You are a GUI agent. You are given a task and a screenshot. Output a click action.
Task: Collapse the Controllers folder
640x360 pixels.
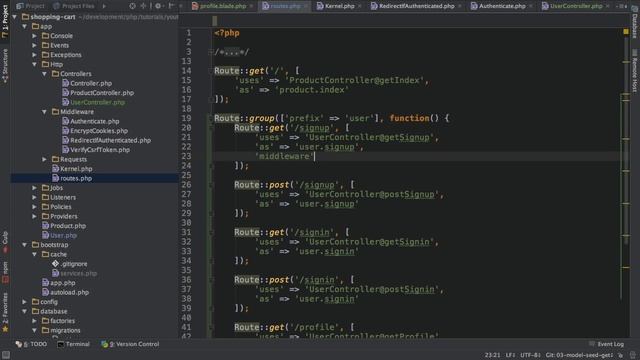coord(44,74)
